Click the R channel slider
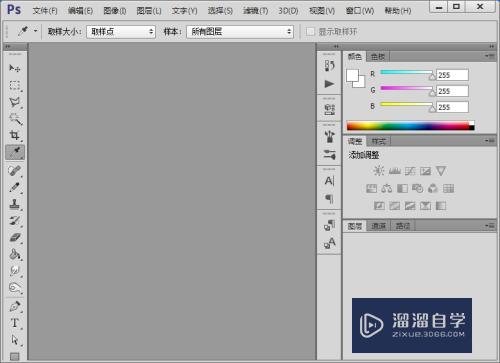Screen dimensions: 500x363 [407, 72]
